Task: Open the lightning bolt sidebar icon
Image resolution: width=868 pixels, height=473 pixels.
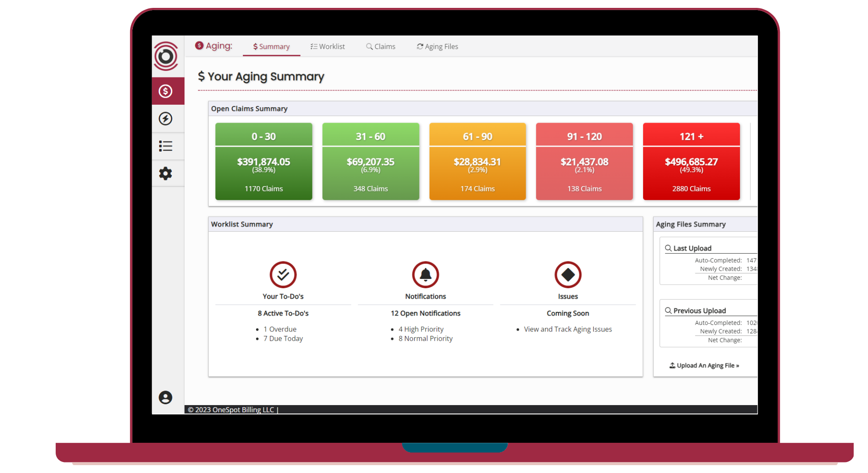Action: point(166,119)
